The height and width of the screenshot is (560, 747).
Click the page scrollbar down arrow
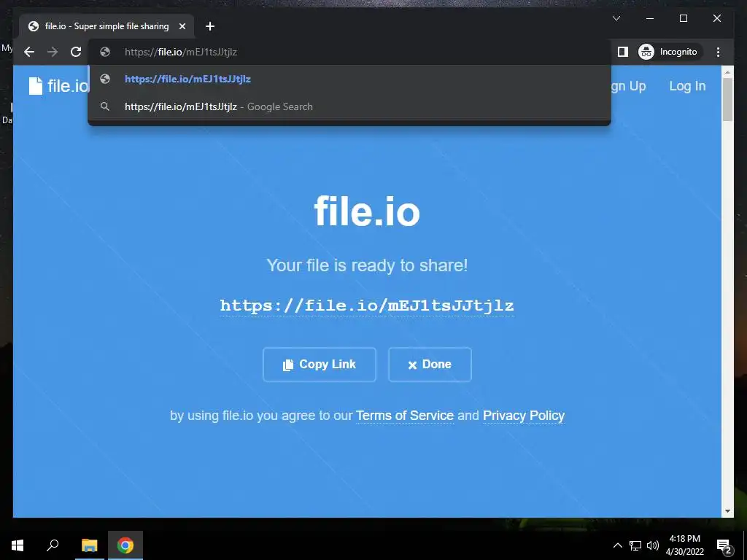[x=727, y=511]
